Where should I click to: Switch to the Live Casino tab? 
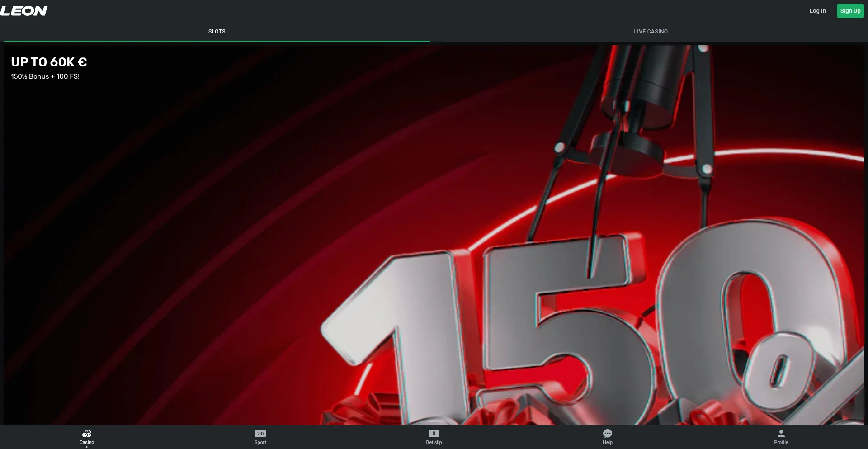[651, 32]
